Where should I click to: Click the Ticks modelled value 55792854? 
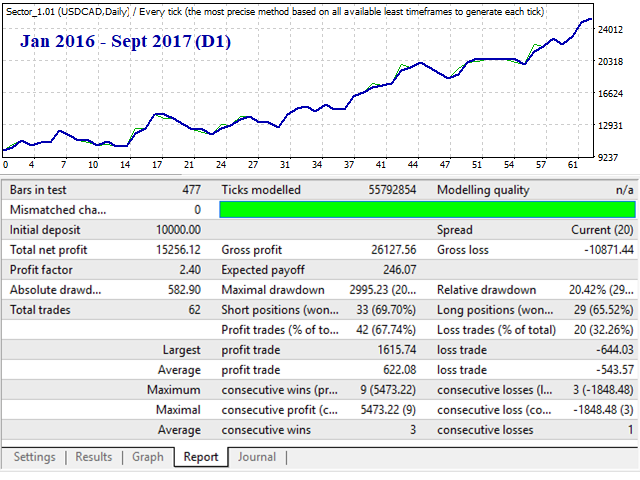point(392,190)
